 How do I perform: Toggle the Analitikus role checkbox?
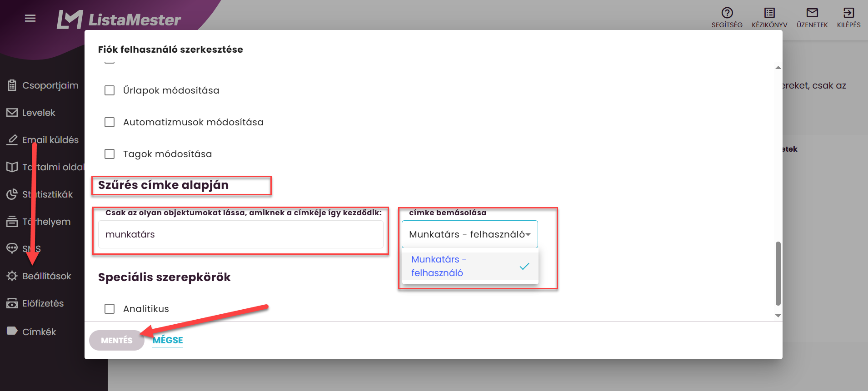click(110, 309)
